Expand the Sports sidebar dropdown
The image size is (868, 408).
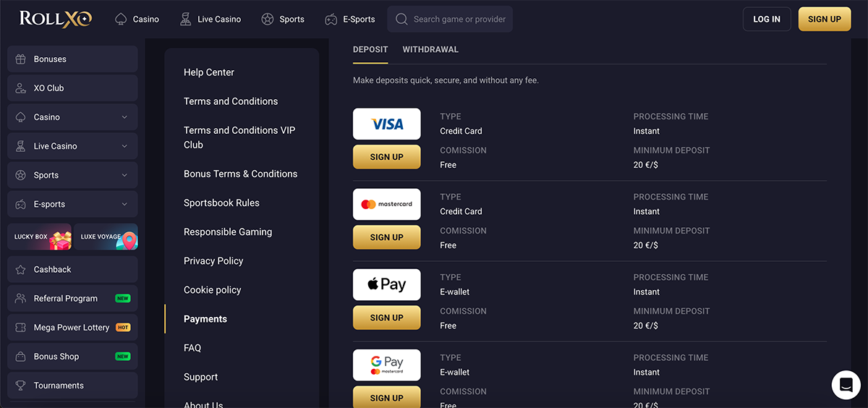(x=124, y=175)
